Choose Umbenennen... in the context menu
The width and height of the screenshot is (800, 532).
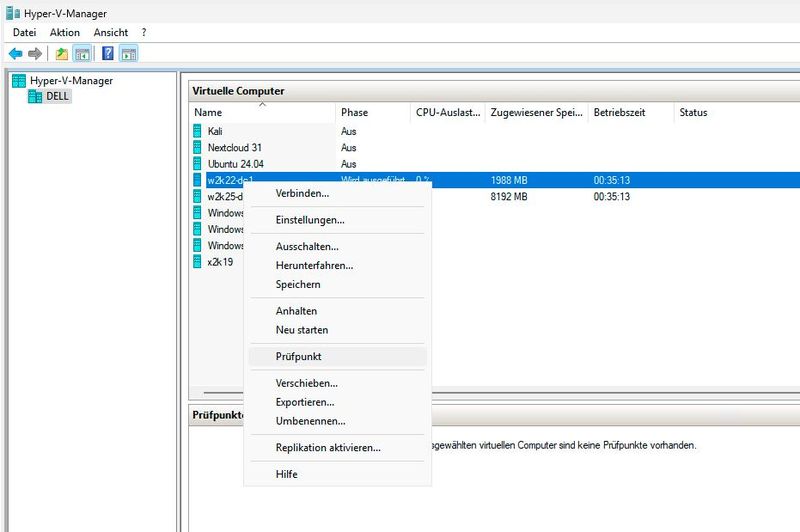(x=337, y=421)
